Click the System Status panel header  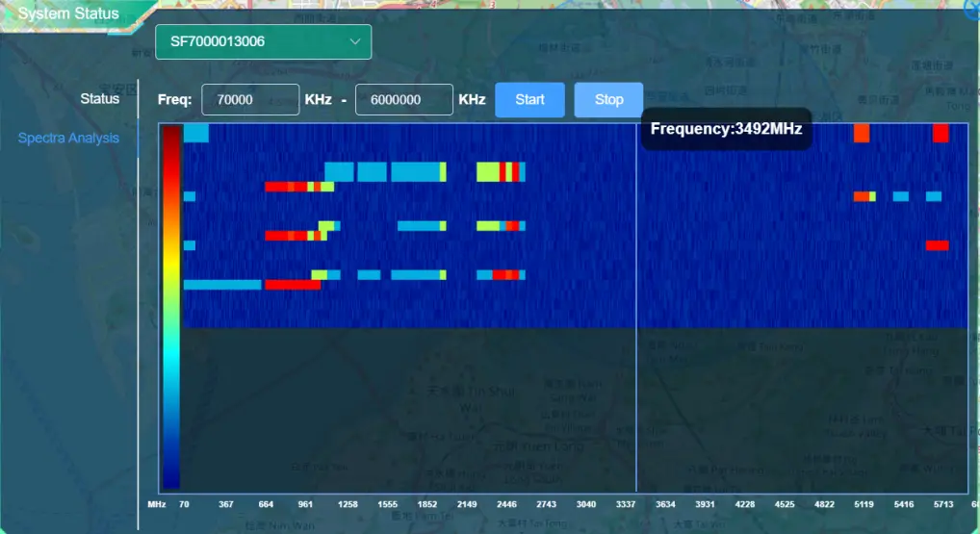click(x=68, y=14)
